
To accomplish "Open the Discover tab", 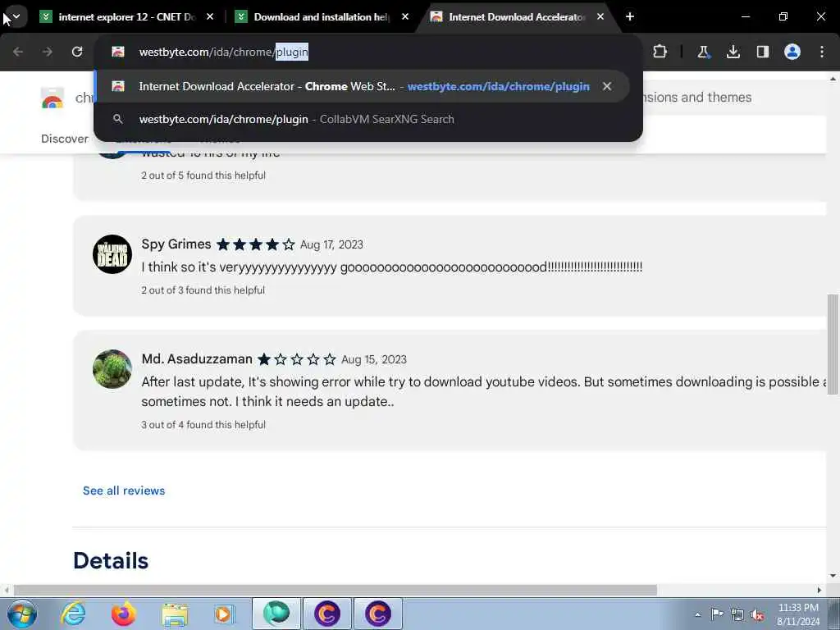I will (65, 139).
